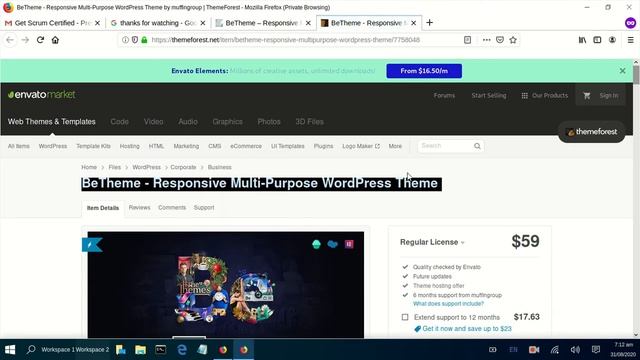Open Firefox hamburger menu
This screenshot has width=640, height=360.
point(631,40)
